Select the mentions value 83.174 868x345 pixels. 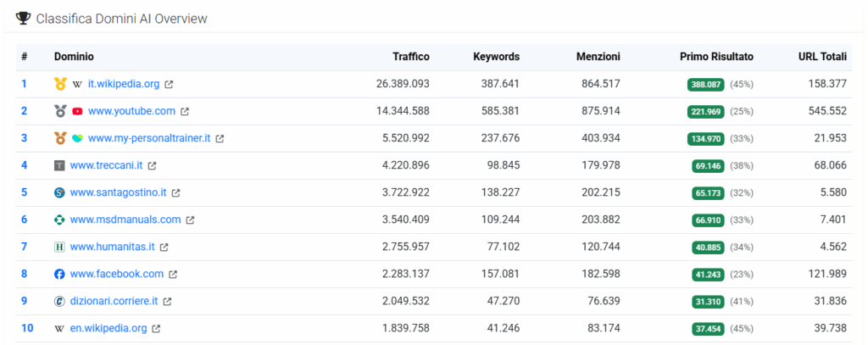(x=602, y=328)
